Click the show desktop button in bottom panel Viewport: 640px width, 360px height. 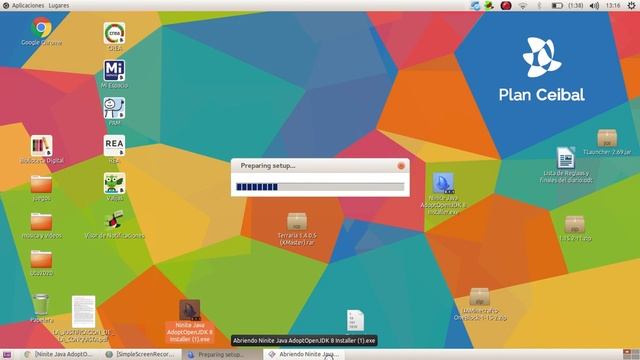pos(7,354)
